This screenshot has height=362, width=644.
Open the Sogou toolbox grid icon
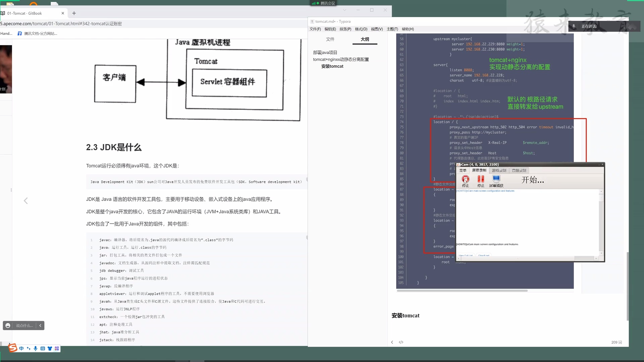[56, 349]
